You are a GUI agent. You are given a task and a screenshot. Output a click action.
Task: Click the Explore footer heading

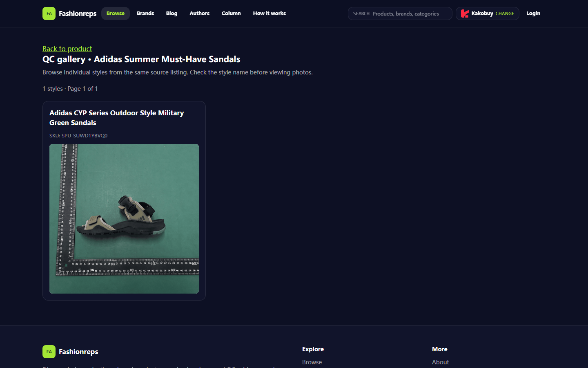[x=313, y=349]
